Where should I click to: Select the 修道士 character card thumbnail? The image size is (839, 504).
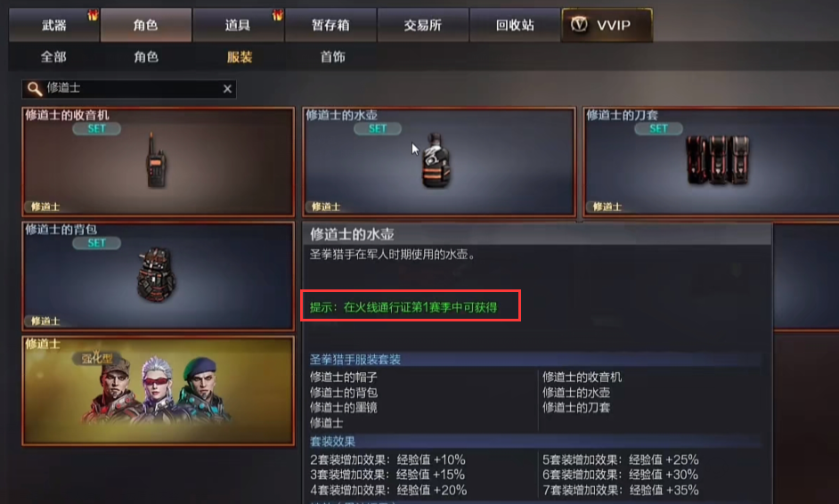click(x=159, y=391)
